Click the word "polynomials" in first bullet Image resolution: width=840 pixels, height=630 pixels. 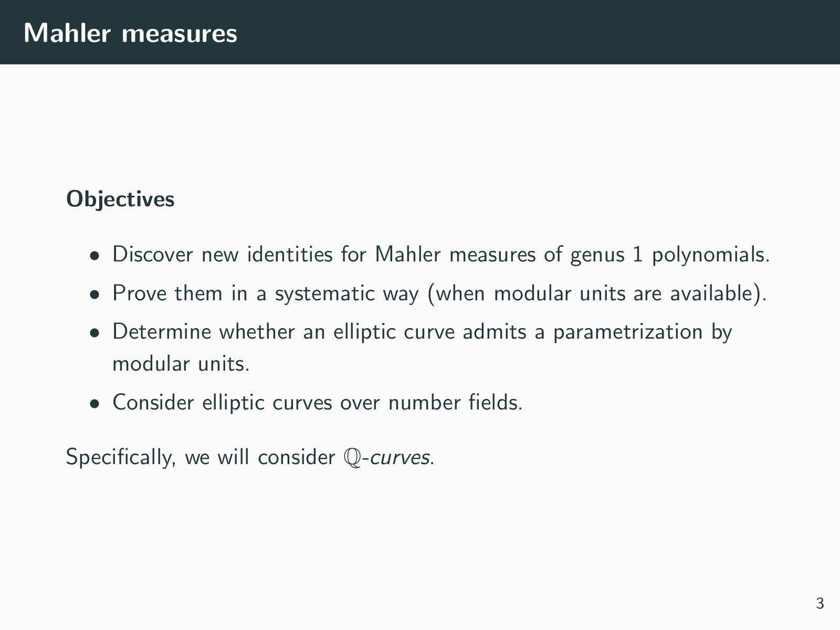[x=710, y=255]
